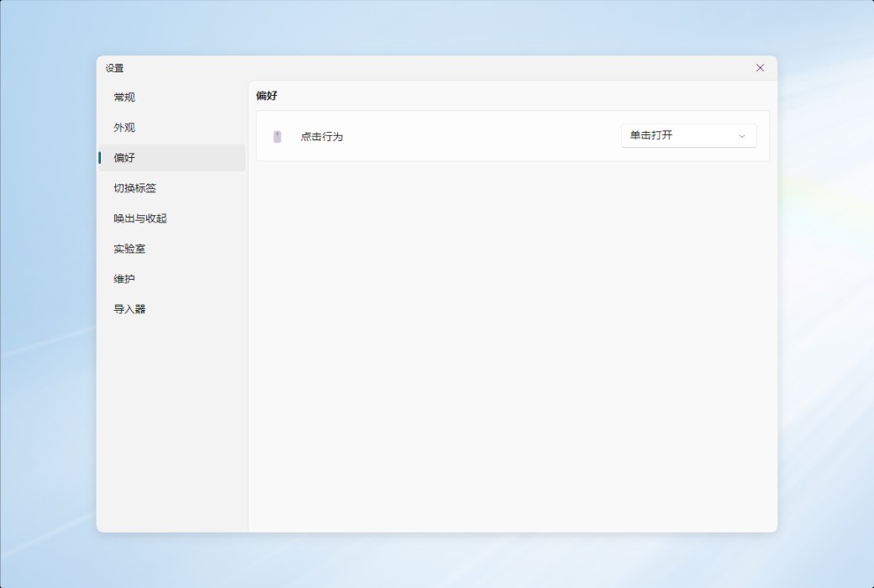Select the 偏好 sidebar item

[x=171, y=158]
